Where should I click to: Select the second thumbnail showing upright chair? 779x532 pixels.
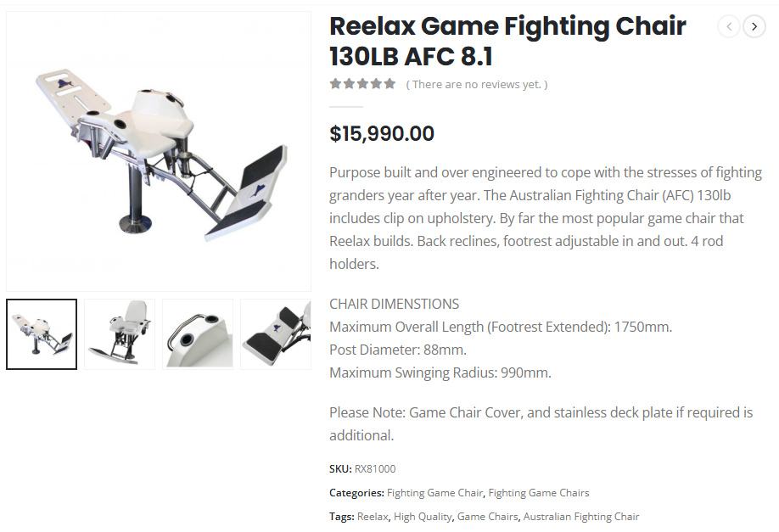[120, 334]
